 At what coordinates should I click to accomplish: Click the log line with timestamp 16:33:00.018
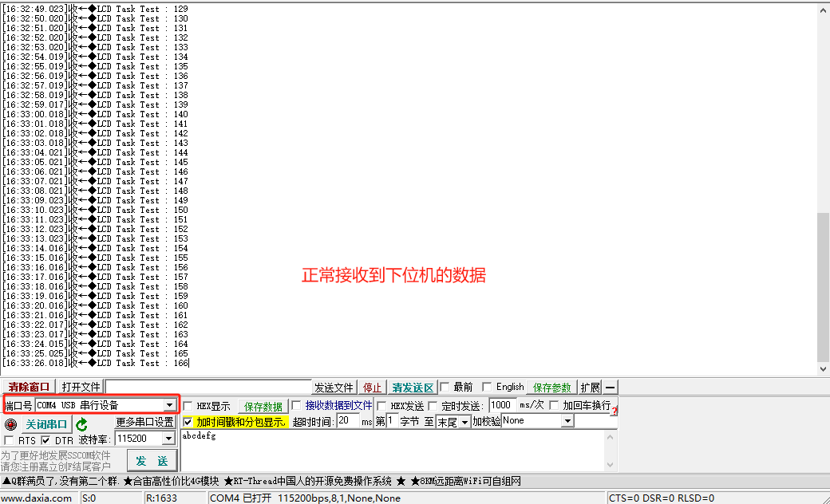pos(95,114)
